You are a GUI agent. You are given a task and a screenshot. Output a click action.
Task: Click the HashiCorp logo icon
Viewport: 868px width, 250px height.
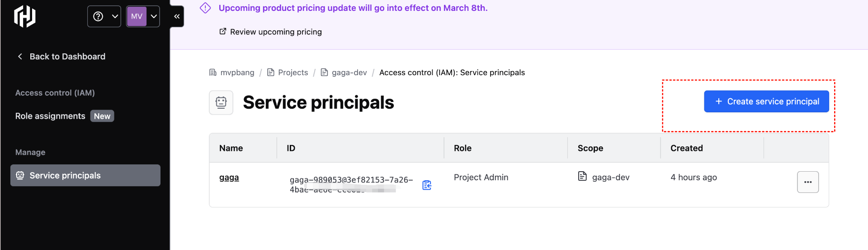point(25,16)
